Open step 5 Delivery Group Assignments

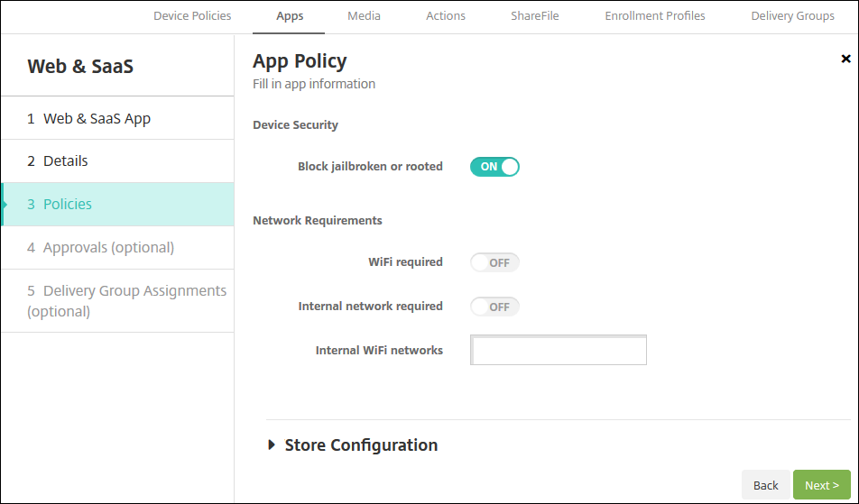pyautogui.click(x=117, y=301)
